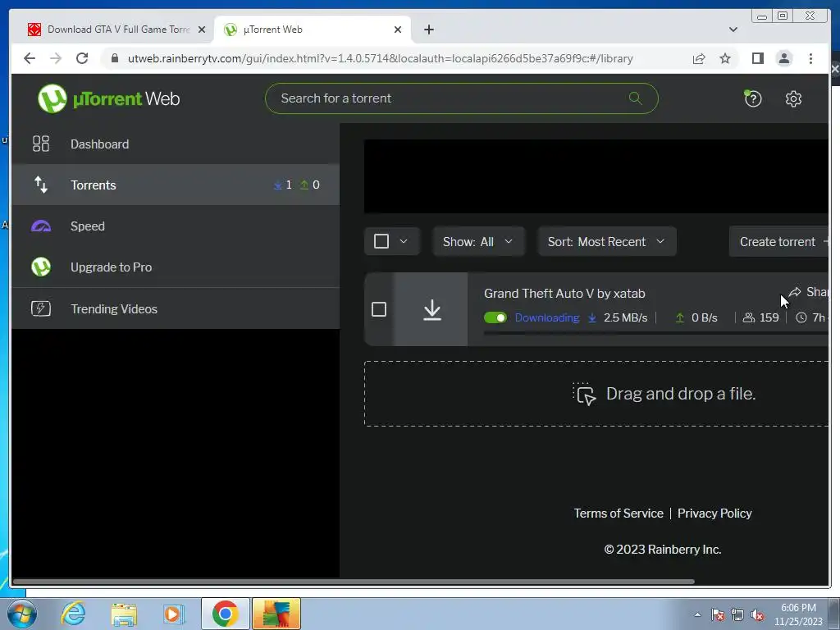Open Chrome side panel icon
Image resolution: width=840 pixels, height=630 pixels.
click(x=757, y=58)
